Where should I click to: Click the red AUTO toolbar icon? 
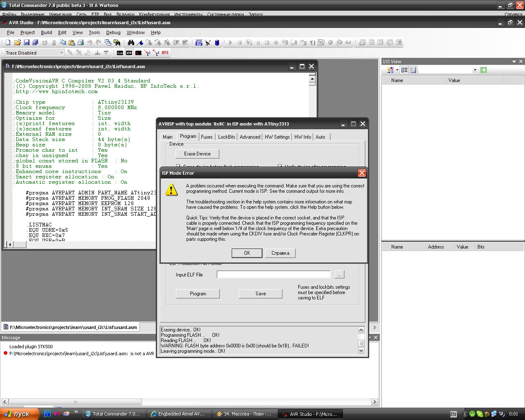click(x=165, y=52)
